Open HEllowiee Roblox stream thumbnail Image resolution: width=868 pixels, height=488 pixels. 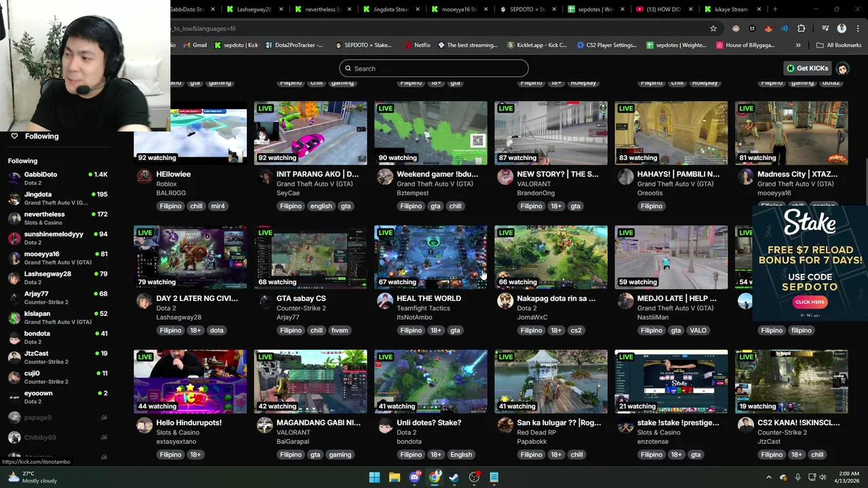190,133
